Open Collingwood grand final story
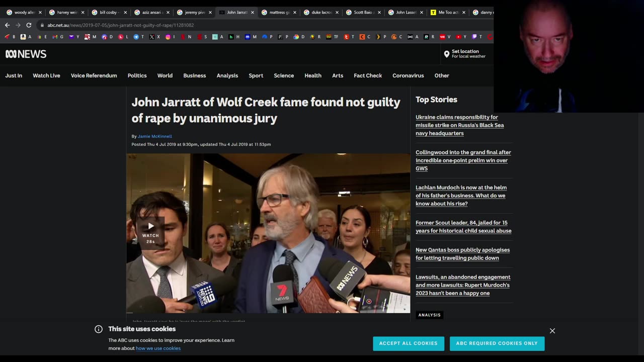 (x=463, y=160)
